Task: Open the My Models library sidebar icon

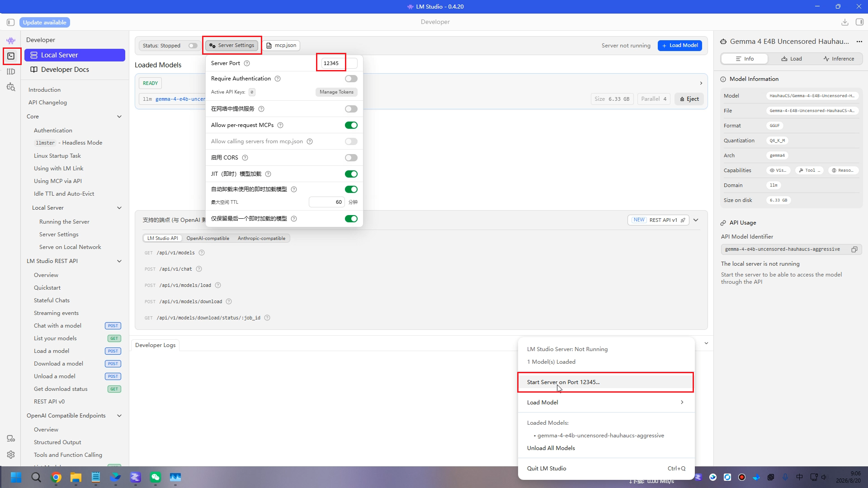Action: tap(11, 71)
